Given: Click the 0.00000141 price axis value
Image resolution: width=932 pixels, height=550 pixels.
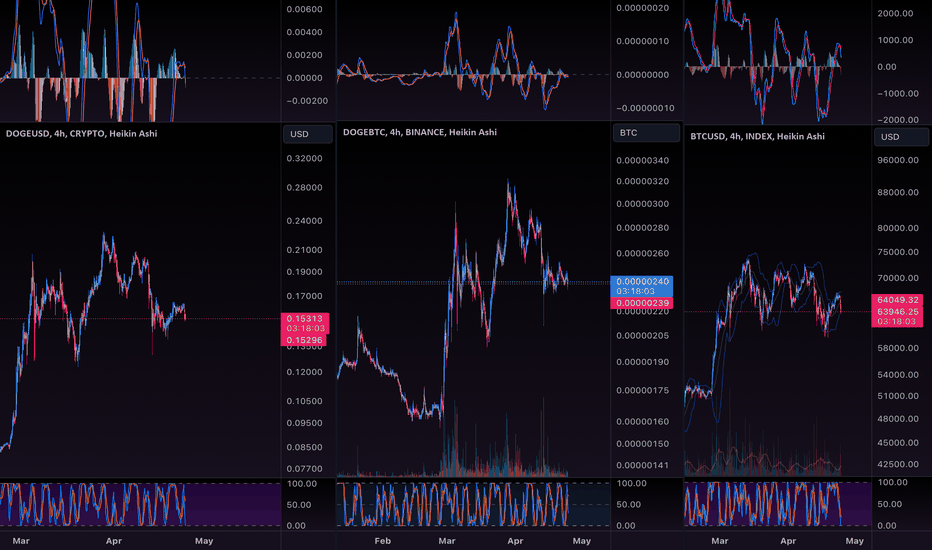Looking at the screenshot, I should [643, 466].
